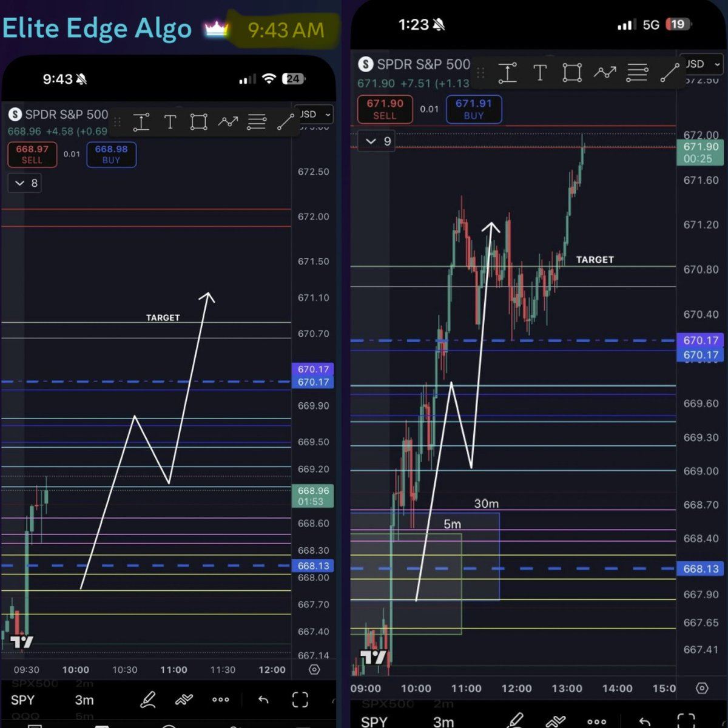This screenshot has height=728, width=728.
Task: Undo last action in left bottom bar
Action: [263, 699]
